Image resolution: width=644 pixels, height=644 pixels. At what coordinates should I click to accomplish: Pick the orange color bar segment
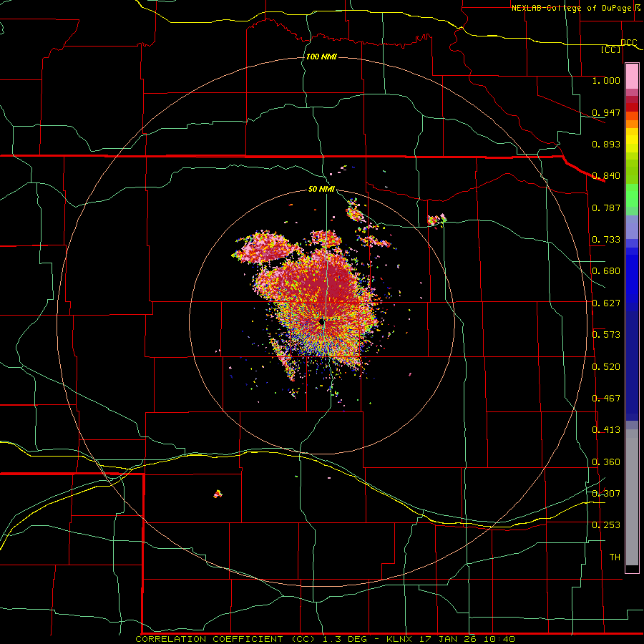[632, 124]
